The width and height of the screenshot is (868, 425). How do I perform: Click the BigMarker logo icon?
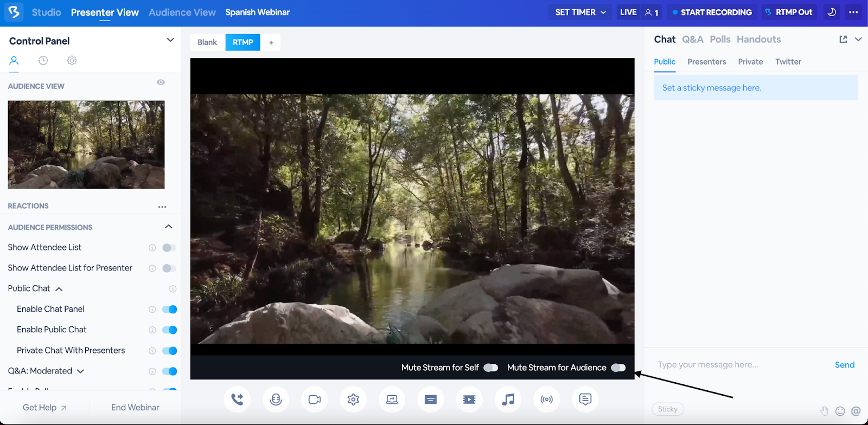[x=14, y=12]
